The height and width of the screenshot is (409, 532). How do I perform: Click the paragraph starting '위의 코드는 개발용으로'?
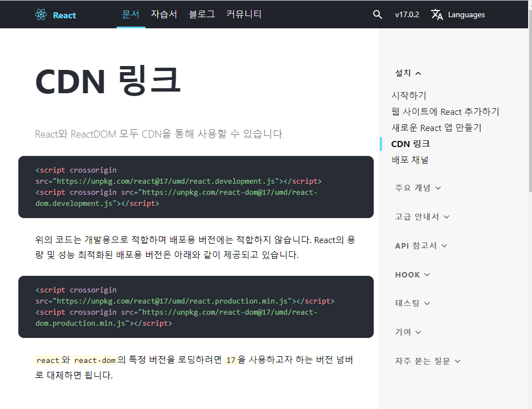pyautogui.click(x=195, y=248)
